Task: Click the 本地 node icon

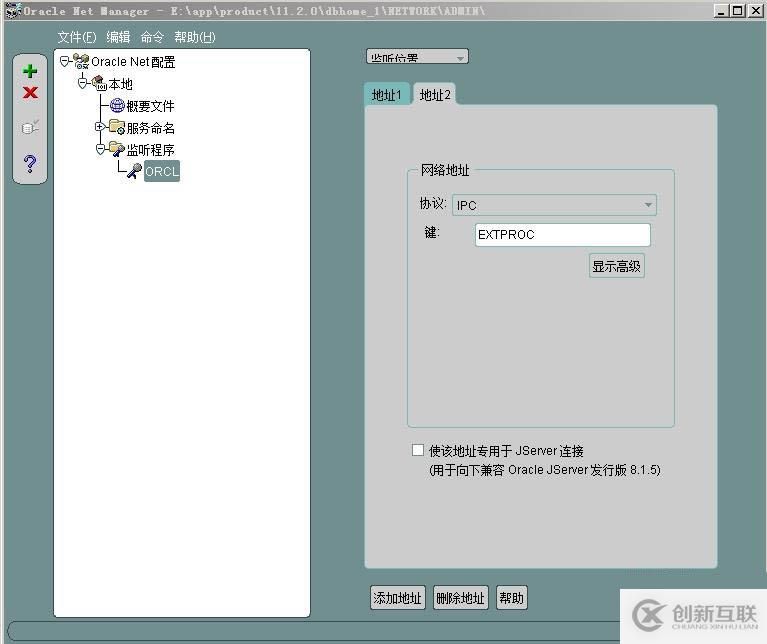Action: 99,83
